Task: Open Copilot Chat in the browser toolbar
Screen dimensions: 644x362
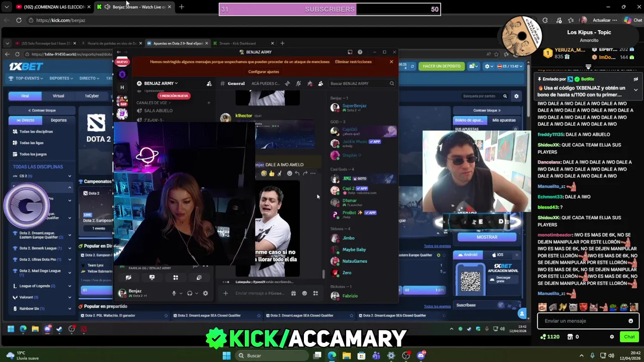Action: [633, 20]
